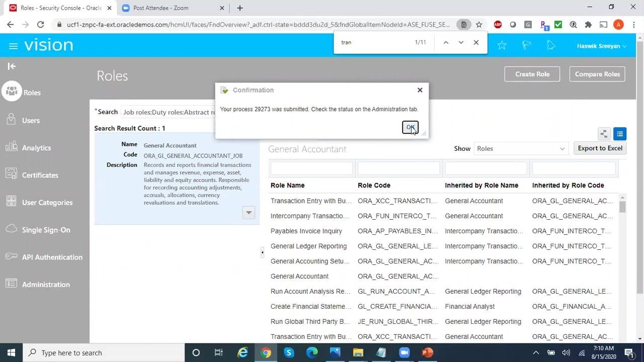Jump to previous find match

tap(446, 43)
